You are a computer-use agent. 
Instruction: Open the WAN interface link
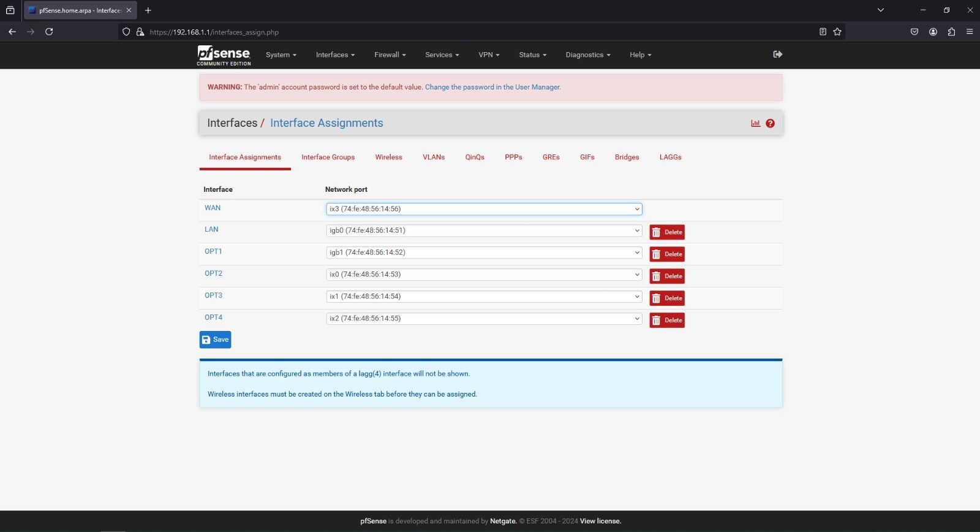click(213, 208)
